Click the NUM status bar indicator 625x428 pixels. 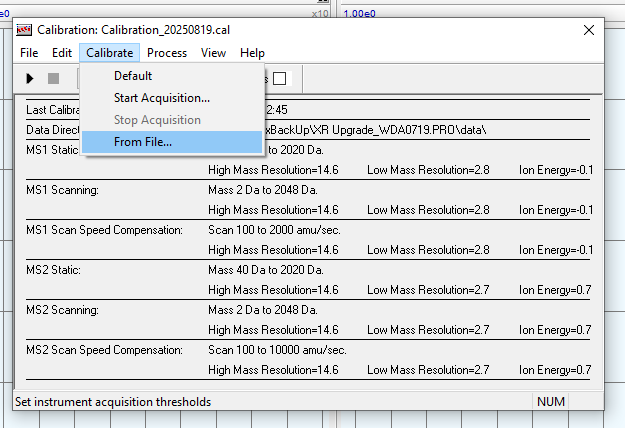(551, 402)
